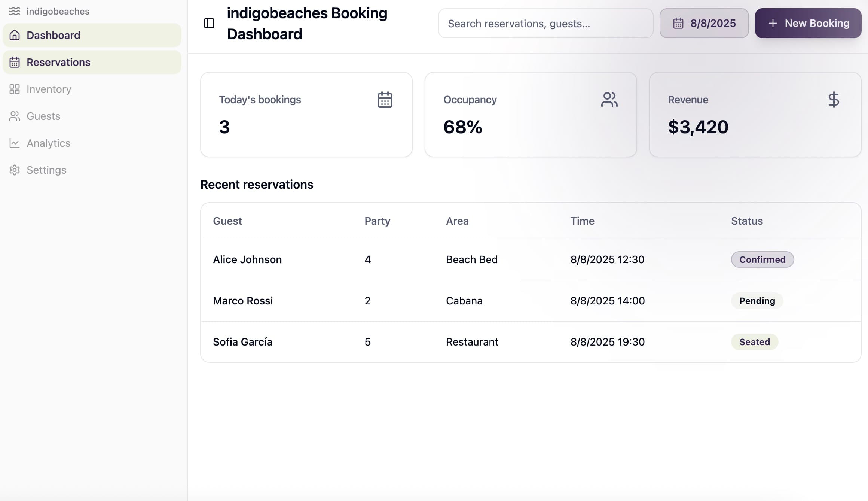Click the Recent reservations heading
Image resolution: width=868 pixels, height=501 pixels.
pyautogui.click(x=257, y=185)
